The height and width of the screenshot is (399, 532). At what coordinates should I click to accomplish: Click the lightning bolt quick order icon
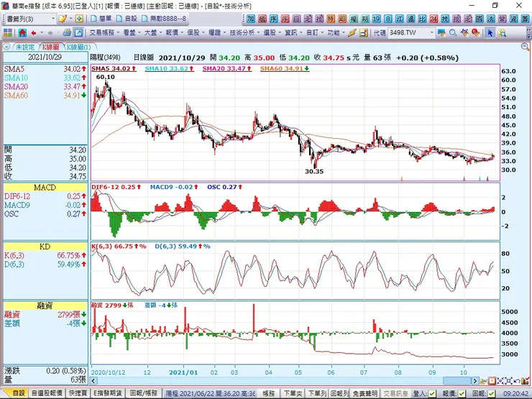(352, 33)
